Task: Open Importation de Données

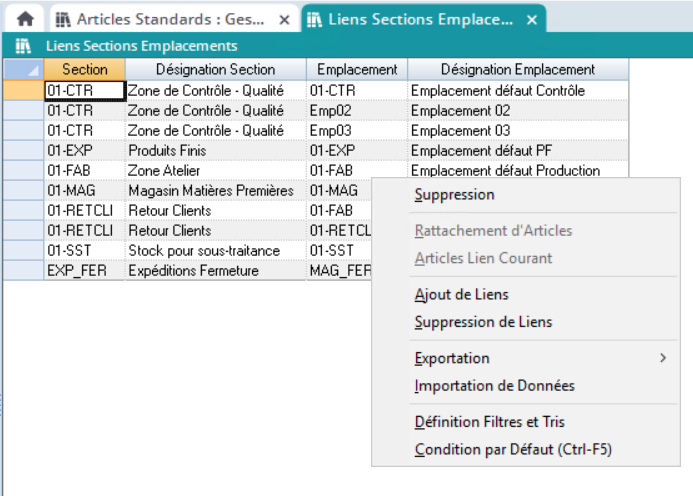Action: point(494,386)
